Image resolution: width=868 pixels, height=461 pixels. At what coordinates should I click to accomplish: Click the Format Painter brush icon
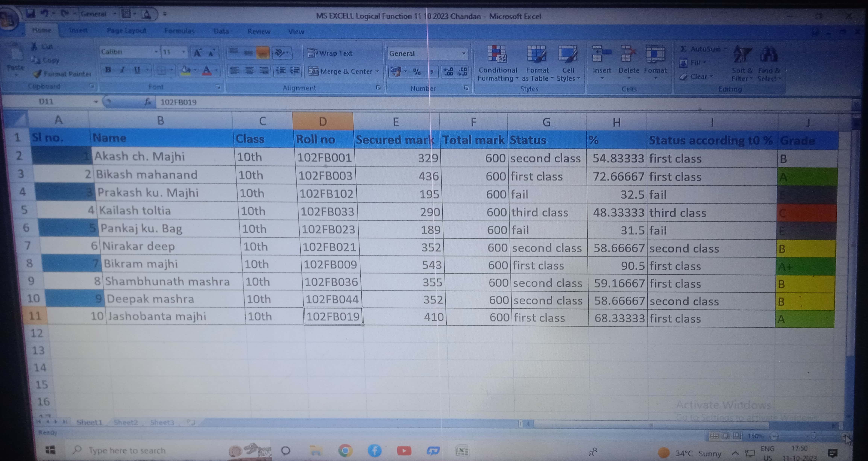[37, 74]
